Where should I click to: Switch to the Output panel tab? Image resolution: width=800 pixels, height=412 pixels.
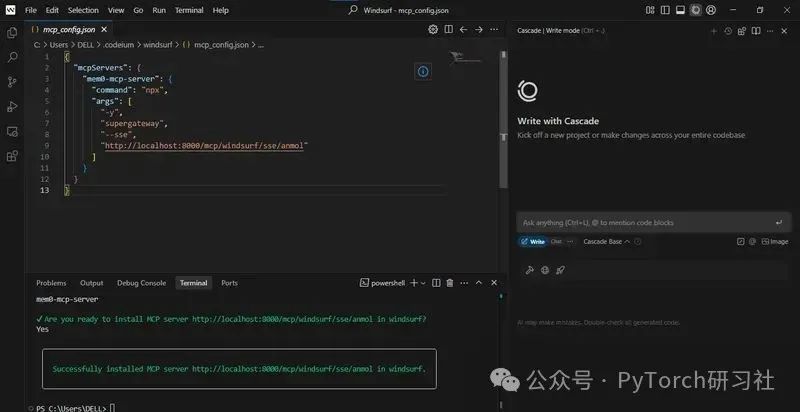tap(91, 283)
